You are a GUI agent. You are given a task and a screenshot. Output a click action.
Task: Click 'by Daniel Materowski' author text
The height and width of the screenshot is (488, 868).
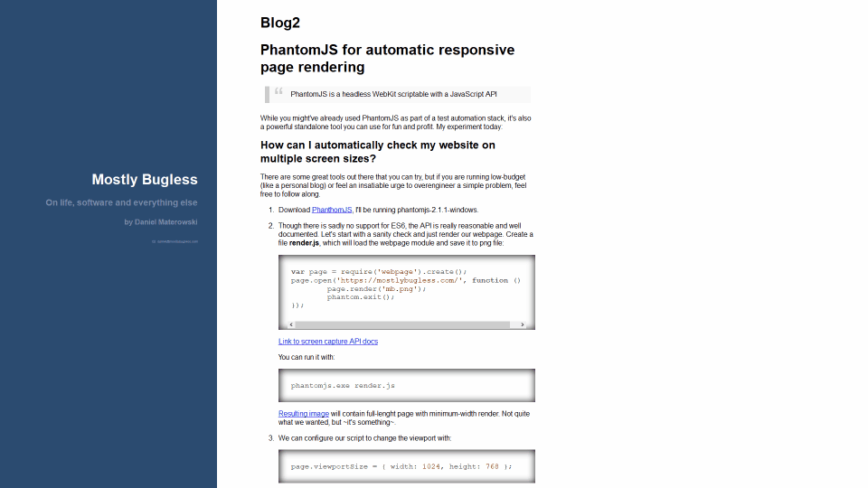point(161,221)
